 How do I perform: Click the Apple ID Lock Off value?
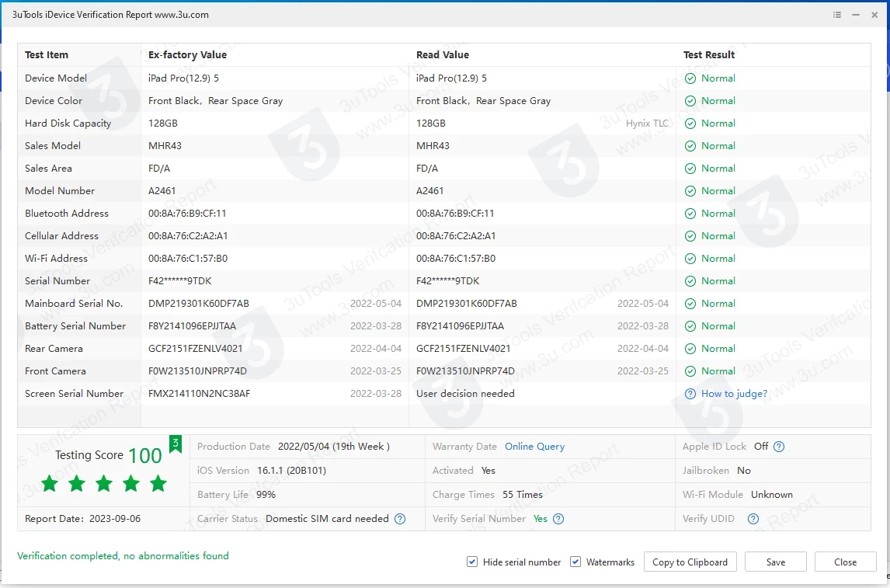click(761, 447)
